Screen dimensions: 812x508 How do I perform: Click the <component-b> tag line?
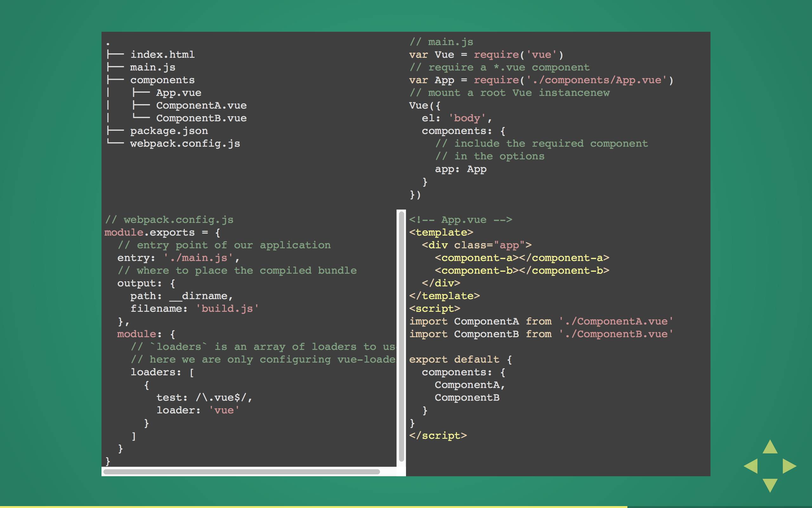[522, 271]
